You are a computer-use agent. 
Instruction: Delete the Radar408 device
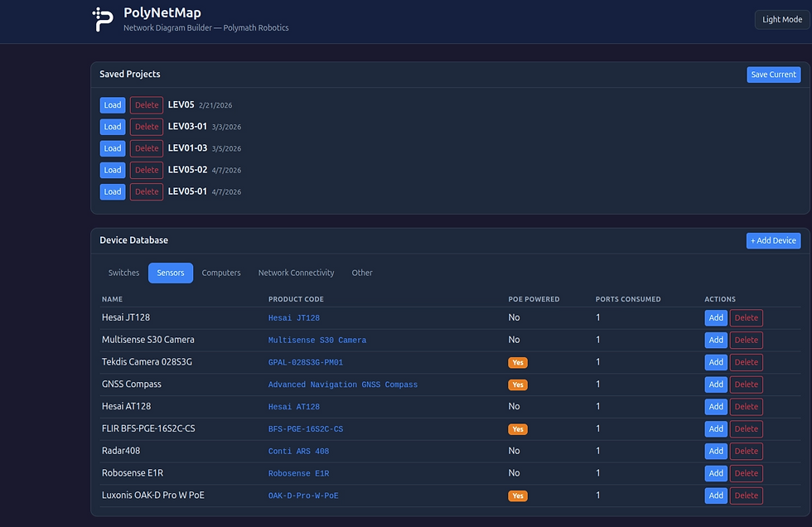[x=746, y=452]
